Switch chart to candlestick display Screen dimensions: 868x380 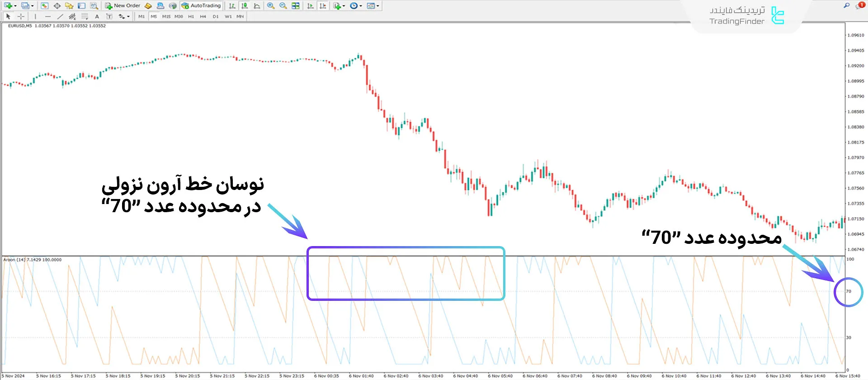(245, 6)
